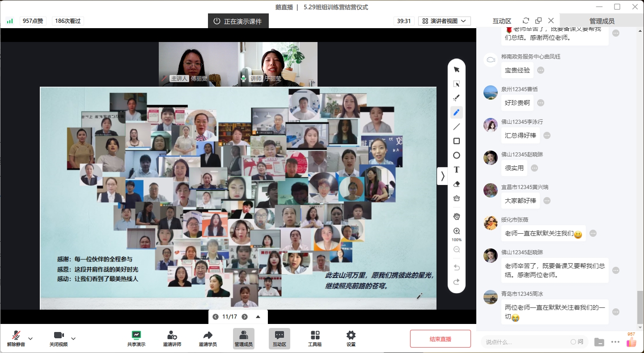Click 邀请讲师 to invite a lecturer
Viewport: 644px width, 353px height.
pyautogui.click(x=172, y=338)
